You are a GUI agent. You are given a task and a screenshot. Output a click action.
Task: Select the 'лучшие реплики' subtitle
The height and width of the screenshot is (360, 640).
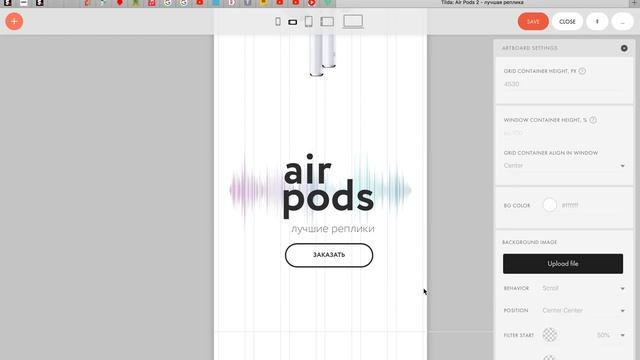[x=333, y=229]
